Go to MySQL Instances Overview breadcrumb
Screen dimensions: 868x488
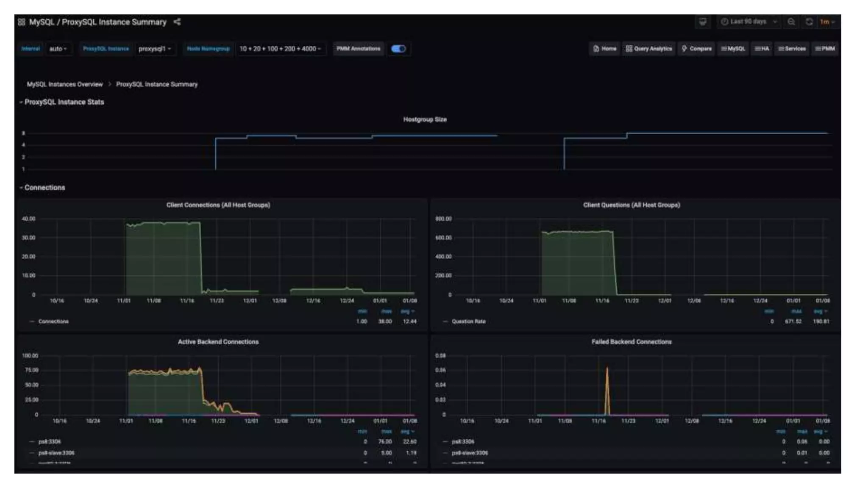tap(65, 84)
